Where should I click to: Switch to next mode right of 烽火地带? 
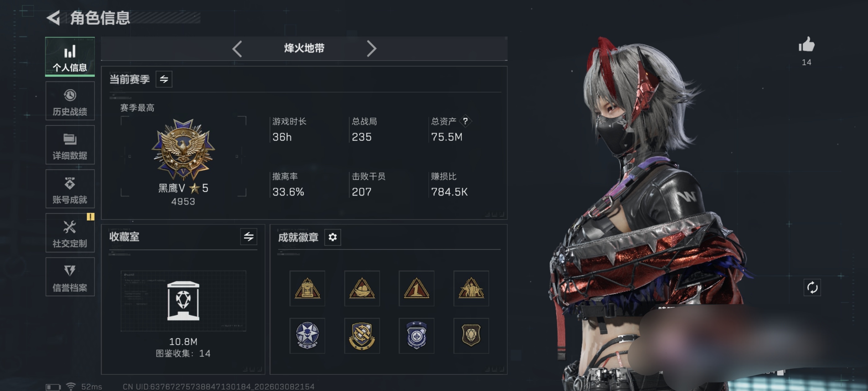click(371, 49)
